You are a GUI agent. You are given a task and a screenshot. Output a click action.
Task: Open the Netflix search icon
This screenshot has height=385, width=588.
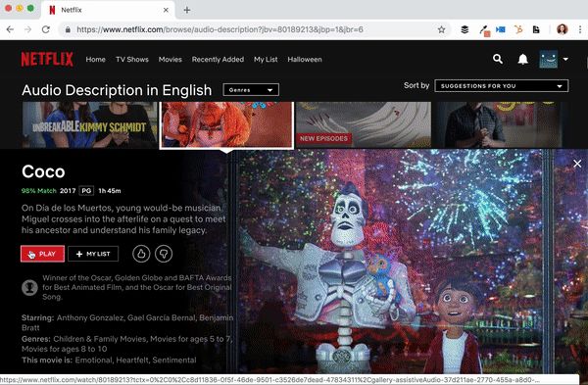[498, 59]
